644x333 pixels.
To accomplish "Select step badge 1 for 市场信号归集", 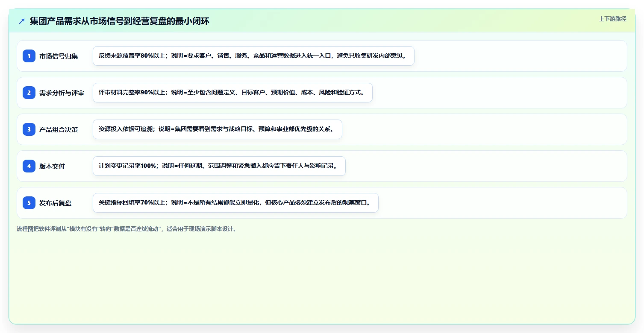I will [29, 56].
